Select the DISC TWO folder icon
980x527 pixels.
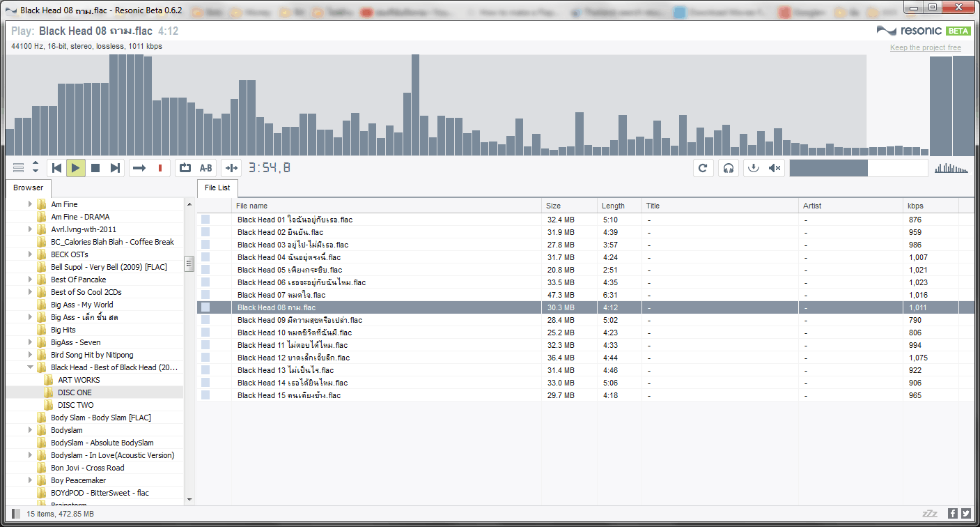(49, 405)
